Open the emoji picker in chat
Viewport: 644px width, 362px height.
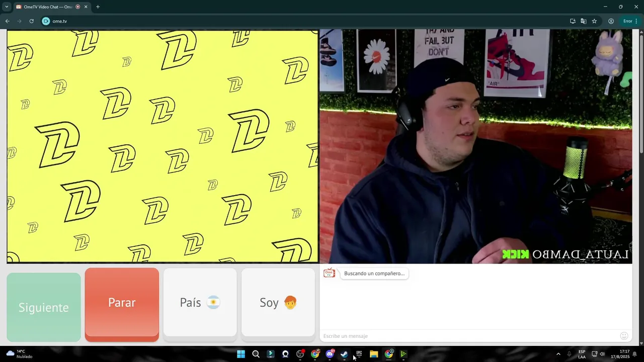pyautogui.click(x=624, y=336)
